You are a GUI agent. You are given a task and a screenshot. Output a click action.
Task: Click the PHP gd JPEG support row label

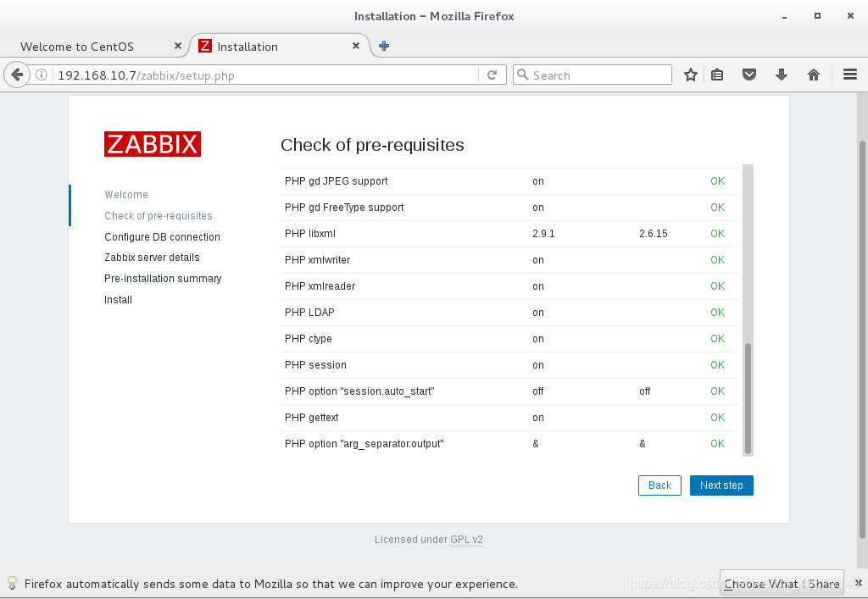click(336, 180)
